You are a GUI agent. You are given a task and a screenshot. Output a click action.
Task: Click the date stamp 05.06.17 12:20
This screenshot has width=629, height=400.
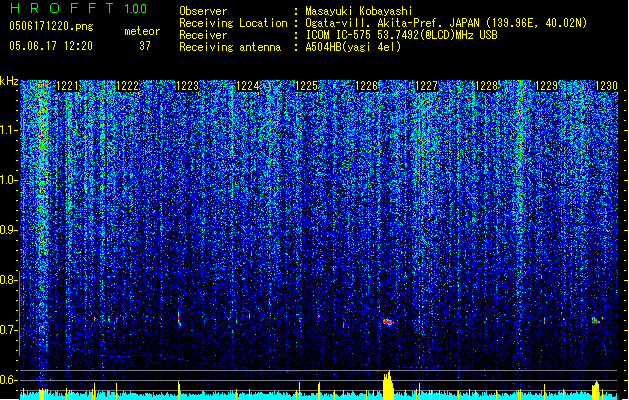coord(51,46)
